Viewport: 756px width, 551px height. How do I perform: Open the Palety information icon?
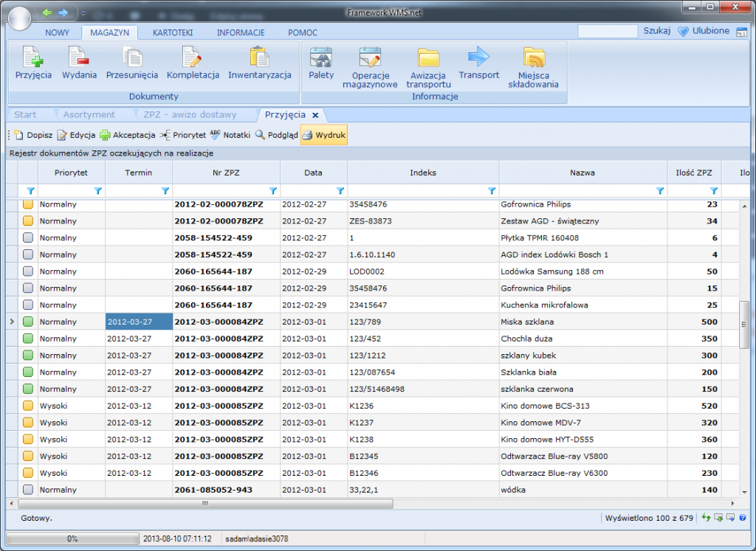pyautogui.click(x=321, y=58)
